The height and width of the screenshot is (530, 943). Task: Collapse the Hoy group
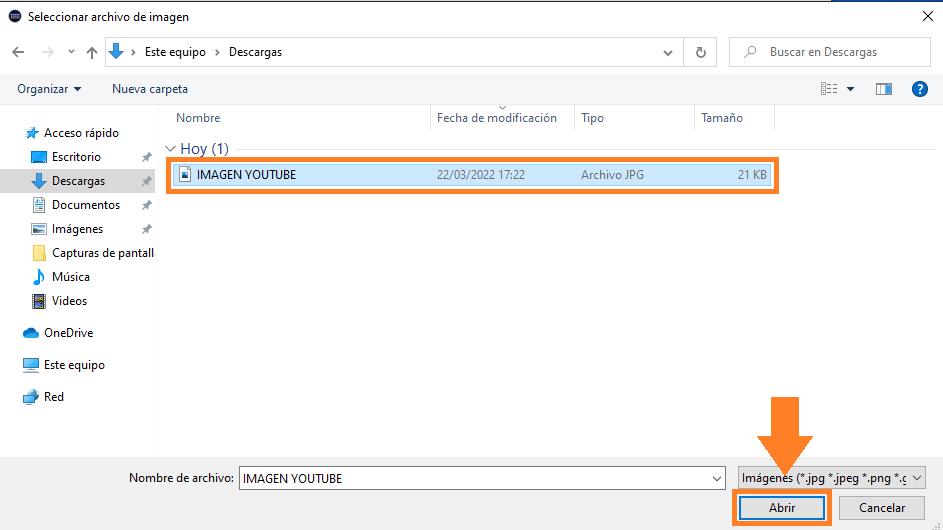[171, 149]
